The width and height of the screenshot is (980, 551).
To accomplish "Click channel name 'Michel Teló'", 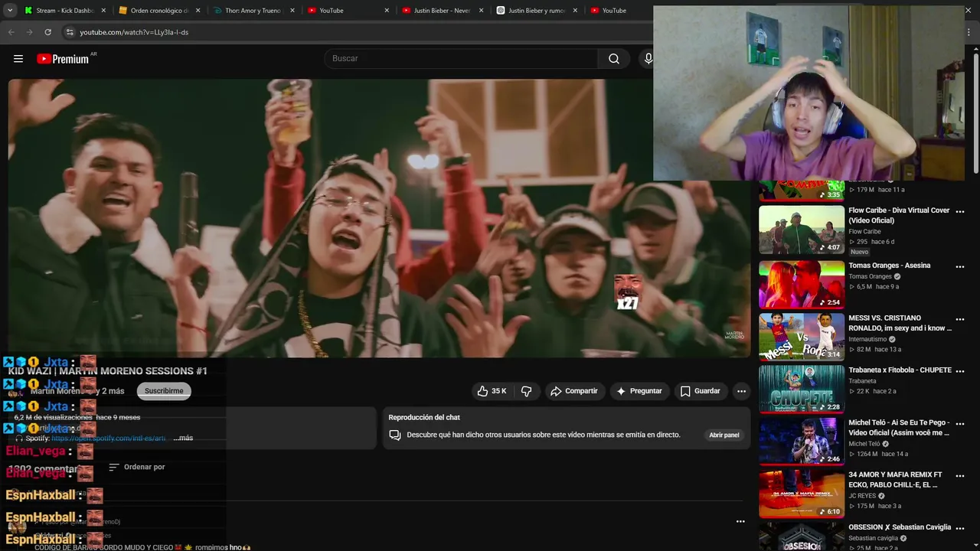I will 864,444.
